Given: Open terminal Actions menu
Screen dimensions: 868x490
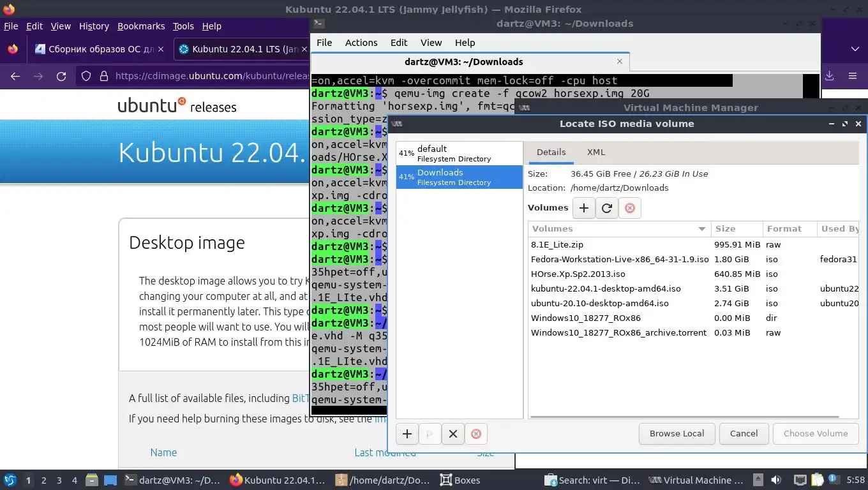Looking at the screenshot, I should click(x=361, y=43).
